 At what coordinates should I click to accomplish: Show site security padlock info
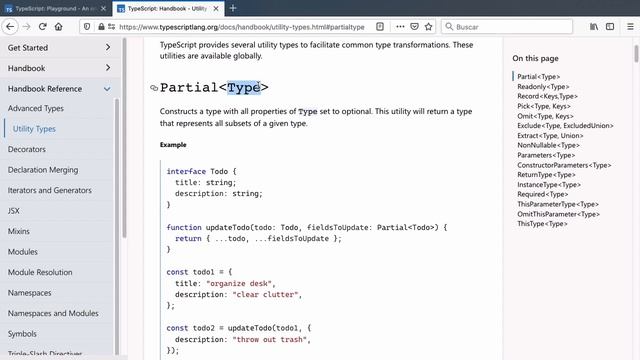point(101,27)
